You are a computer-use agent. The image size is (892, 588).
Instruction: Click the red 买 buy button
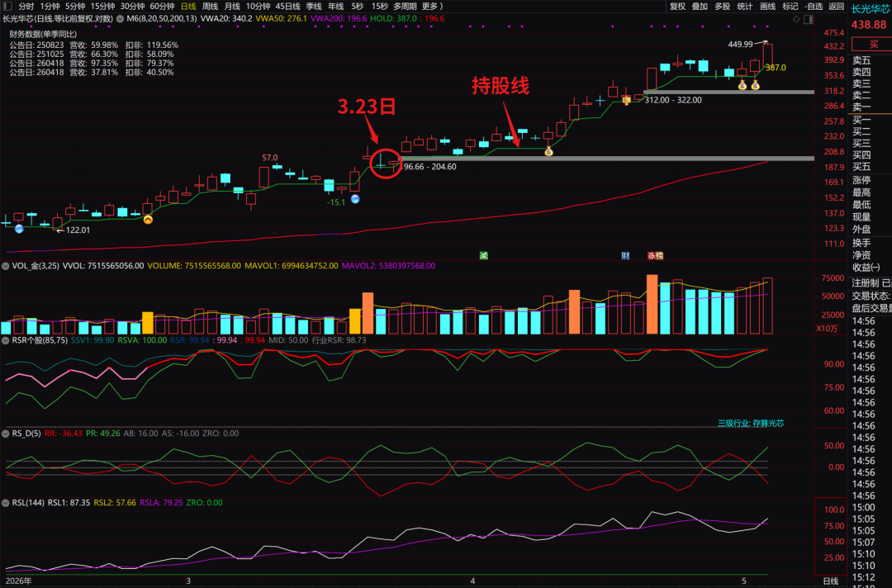point(871,45)
